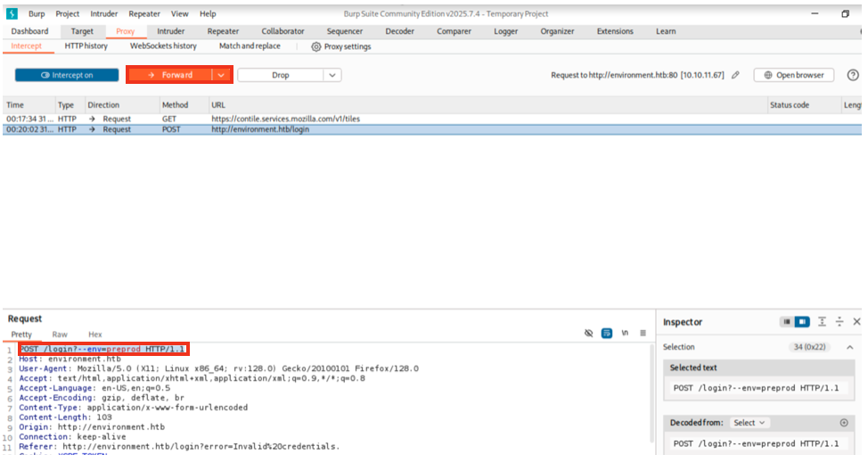The width and height of the screenshot is (868, 463).
Task: Switch to the Repeater tool tab
Action: (223, 31)
